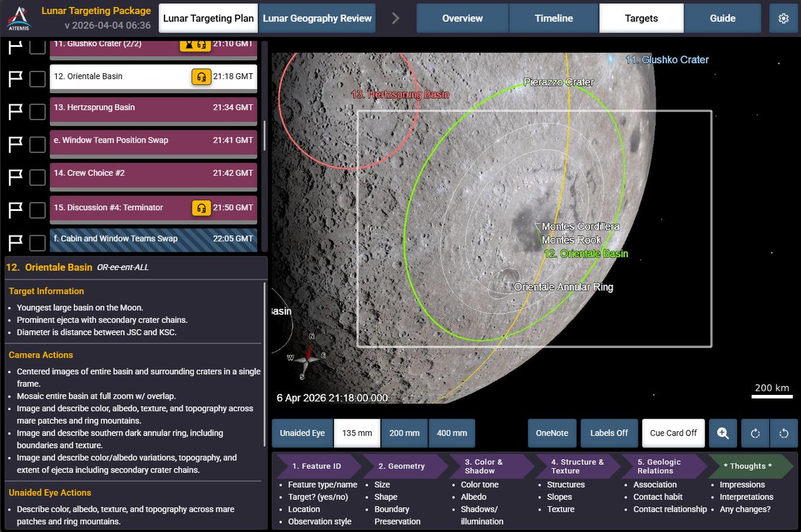Click the headset icon on Orientale Basin
Viewport: 801px width, 532px height.
(201, 76)
